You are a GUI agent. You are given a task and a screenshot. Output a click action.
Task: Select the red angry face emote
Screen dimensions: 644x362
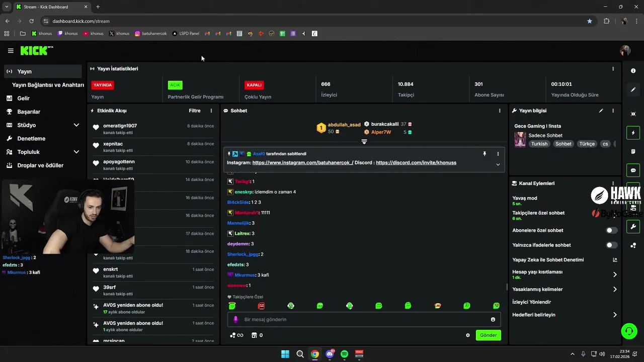coord(261,306)
